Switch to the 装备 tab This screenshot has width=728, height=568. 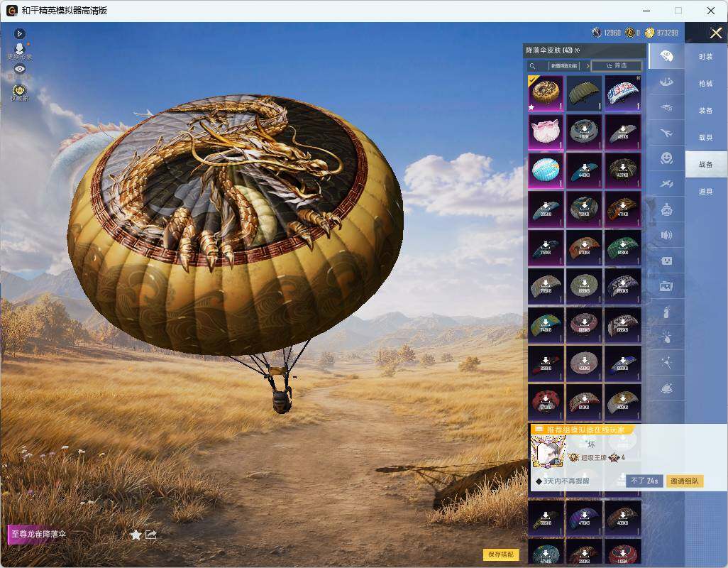706,111
